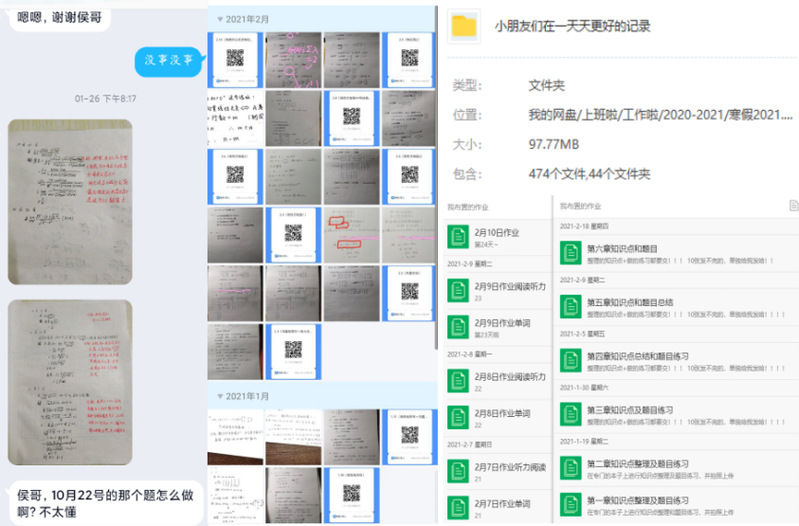
Task: Click the date header 2021-1-30 星期六
Action: coord(584,388)
